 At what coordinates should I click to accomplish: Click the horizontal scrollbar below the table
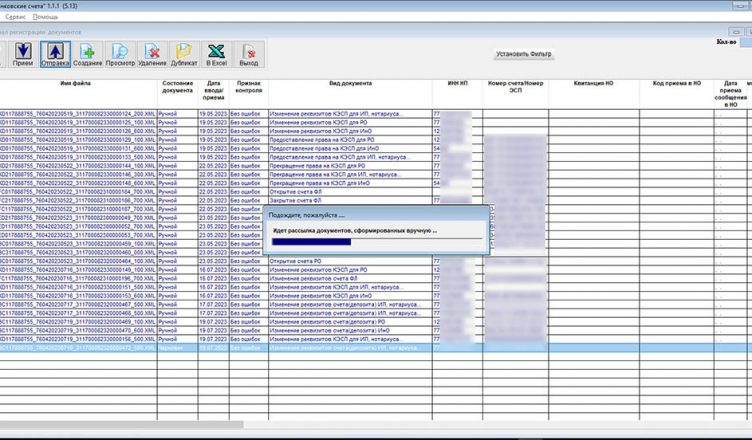point(122,424)
